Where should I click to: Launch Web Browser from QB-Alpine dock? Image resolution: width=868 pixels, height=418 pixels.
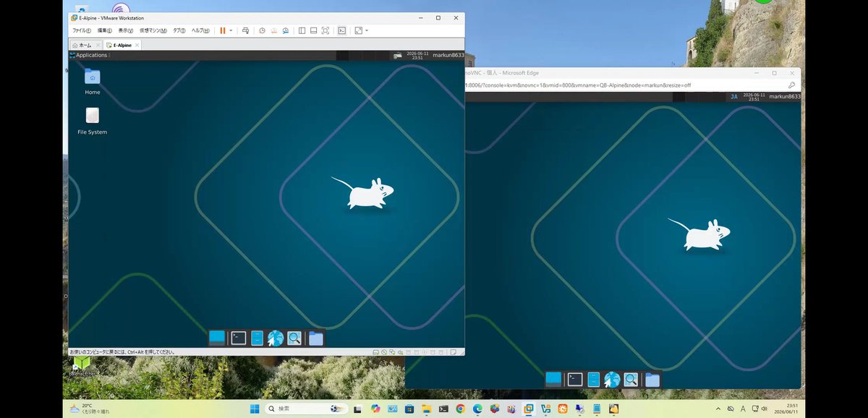pos(612,379)
